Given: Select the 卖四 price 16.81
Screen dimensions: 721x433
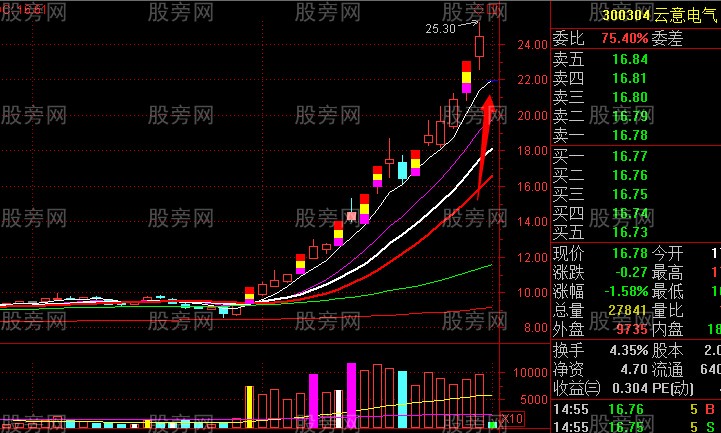Looking at the screenshot, I should pyautogui.click(x=630, y=78).
